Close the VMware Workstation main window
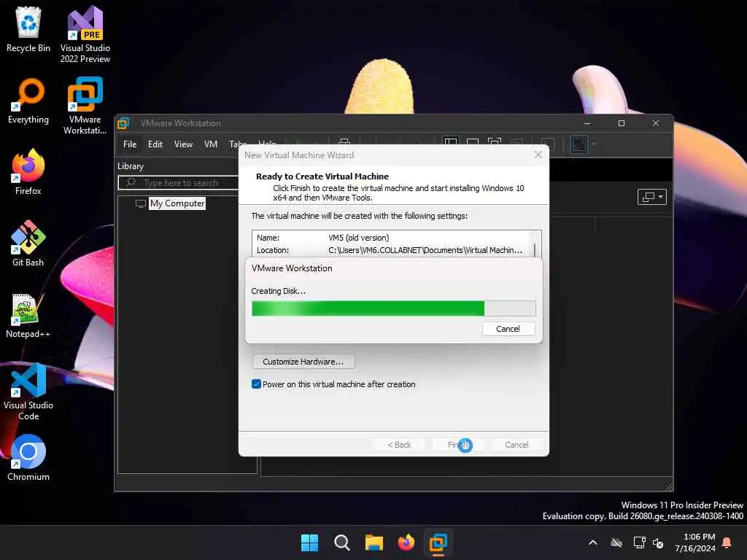747x560 pixels. 656,123
